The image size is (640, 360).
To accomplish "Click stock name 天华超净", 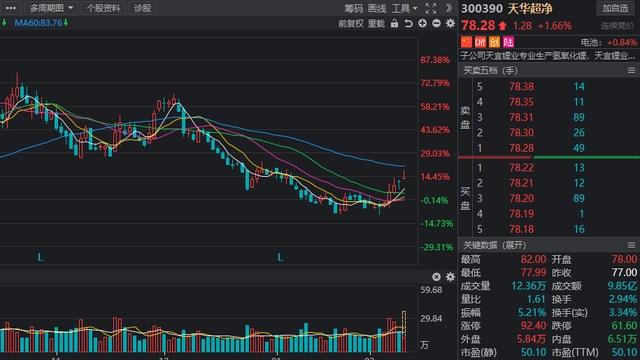I will 530,9.
